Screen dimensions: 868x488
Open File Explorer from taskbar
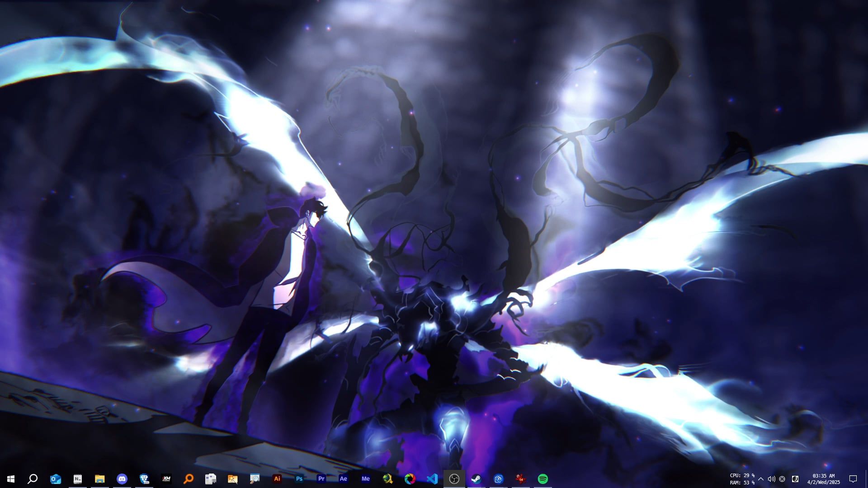coord(99,479)
